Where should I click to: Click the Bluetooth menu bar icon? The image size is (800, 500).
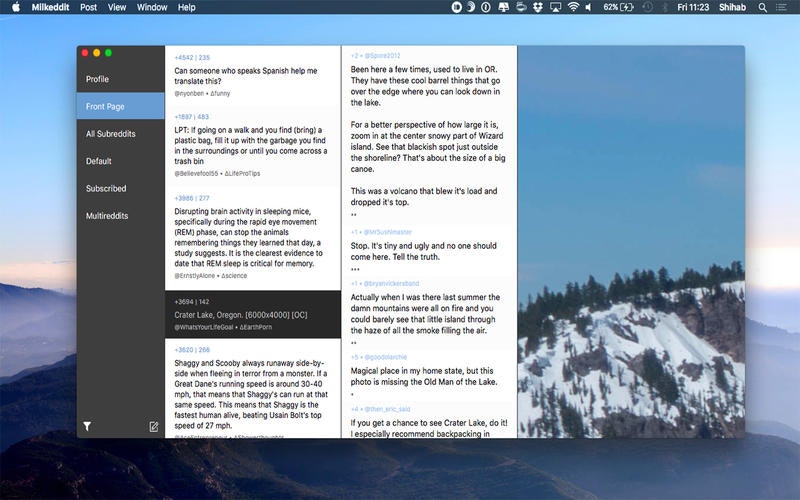click(665, 7)
